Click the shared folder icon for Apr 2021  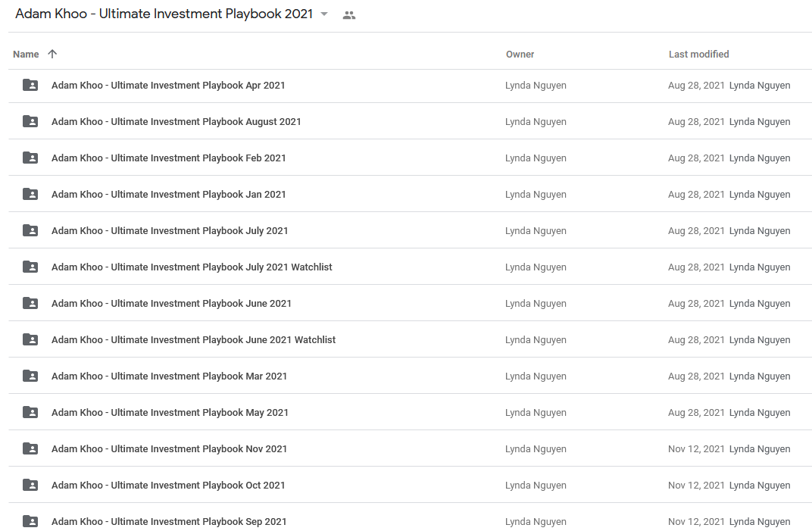[30, 85]
